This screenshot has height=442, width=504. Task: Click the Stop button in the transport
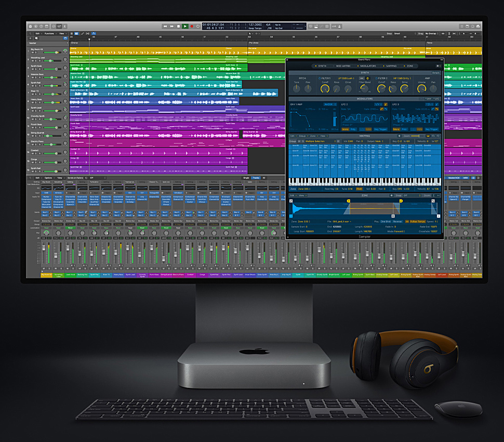(x=178, y=26)
